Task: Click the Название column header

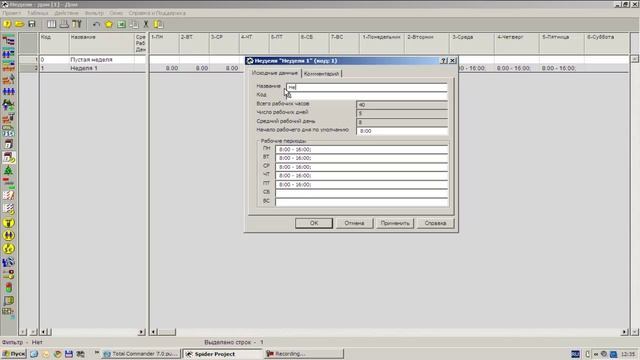Action: click(101, 43)
